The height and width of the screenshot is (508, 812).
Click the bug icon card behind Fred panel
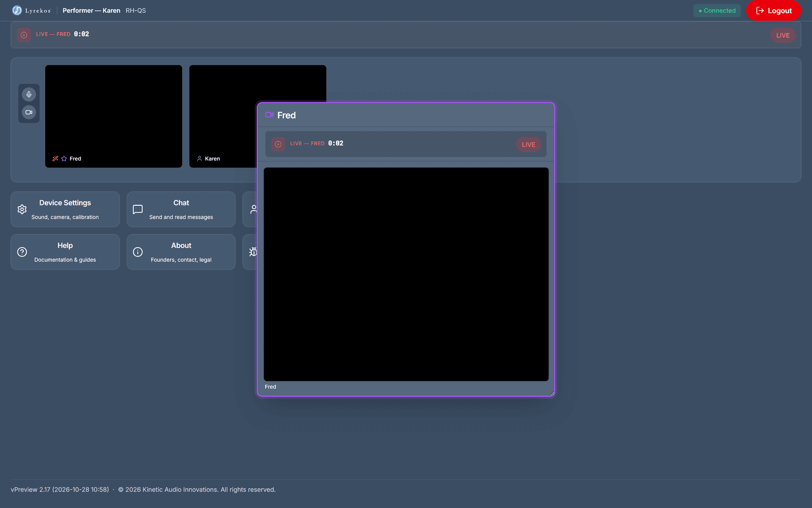point(250,252)
